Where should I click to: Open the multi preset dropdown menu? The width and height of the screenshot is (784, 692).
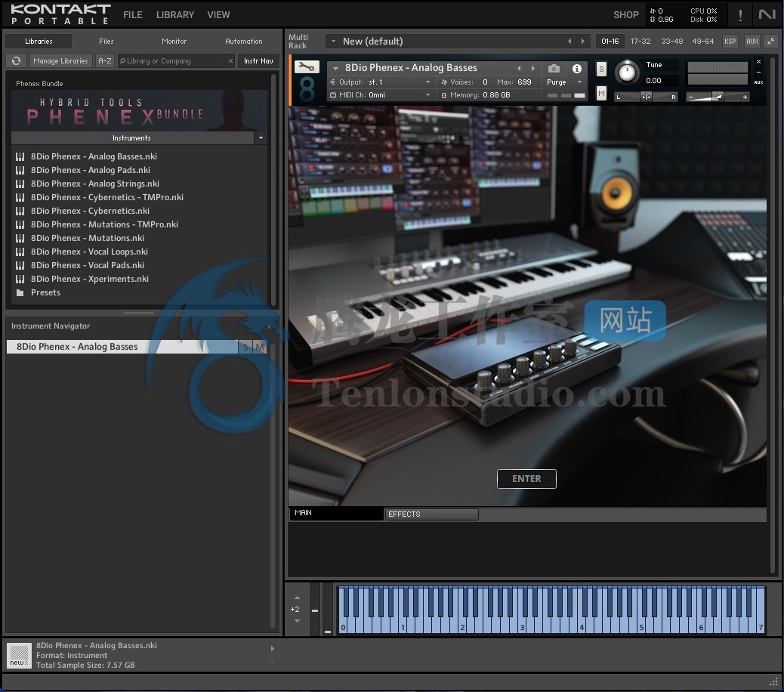pos(334,42)
